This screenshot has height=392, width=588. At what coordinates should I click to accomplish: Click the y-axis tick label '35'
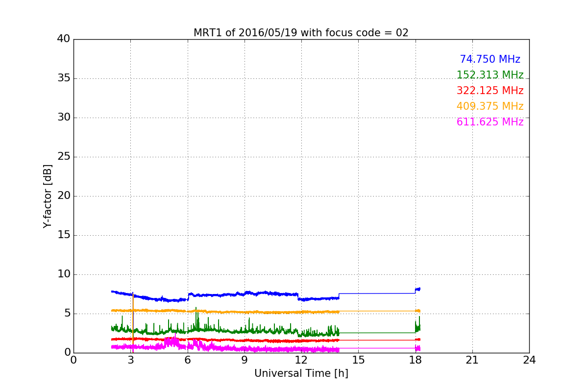point(64,78)
